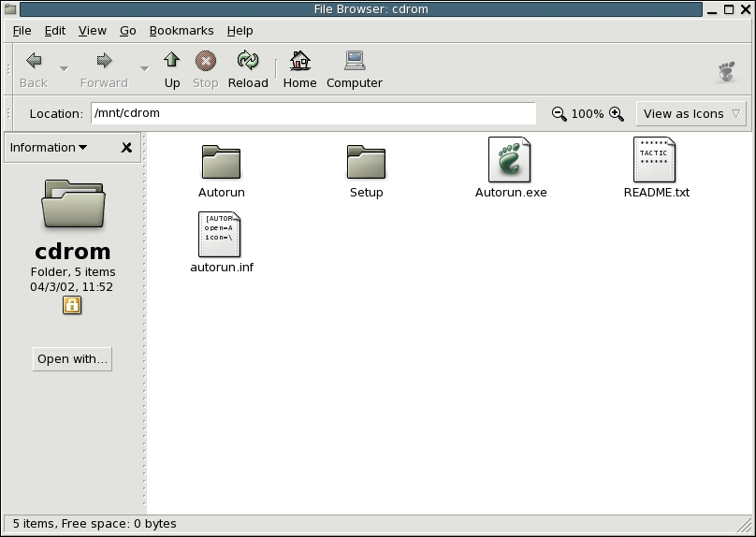
Task: Click the cdrom title in sidebar
Action: [x=73, y=251]
